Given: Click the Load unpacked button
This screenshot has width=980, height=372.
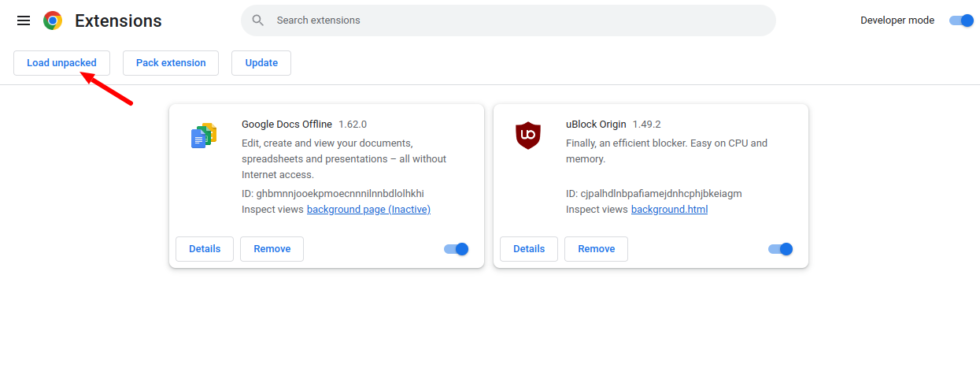Looking at the screenshot, I should pos(61,63).
